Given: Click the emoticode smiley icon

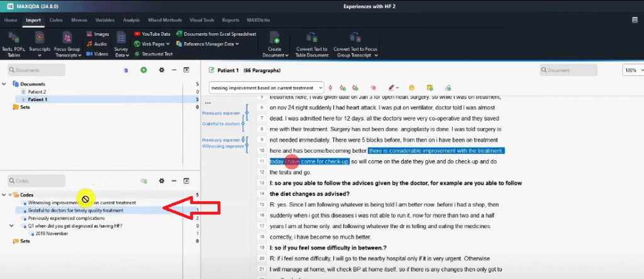Looking at the screenshot, I should coord(411,88).
